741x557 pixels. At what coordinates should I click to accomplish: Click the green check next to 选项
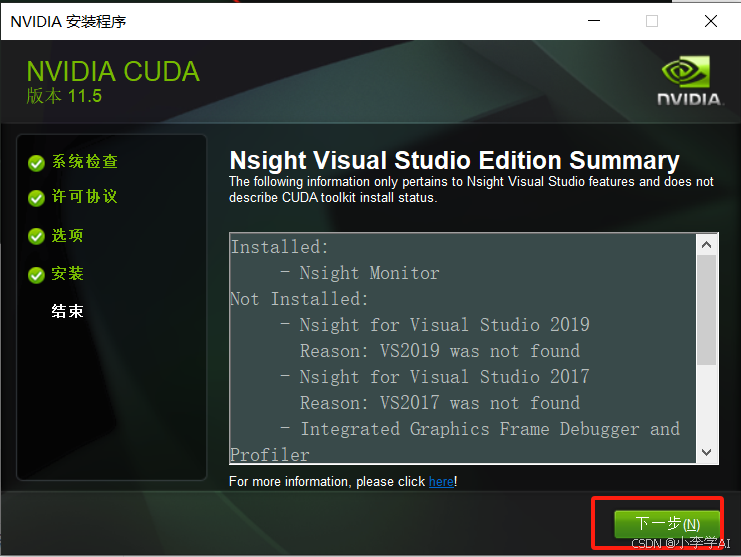[x=36, y=236]
